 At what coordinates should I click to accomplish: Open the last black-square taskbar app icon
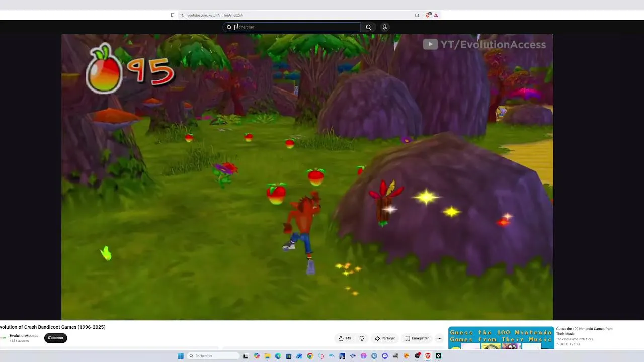click(438, 356)
